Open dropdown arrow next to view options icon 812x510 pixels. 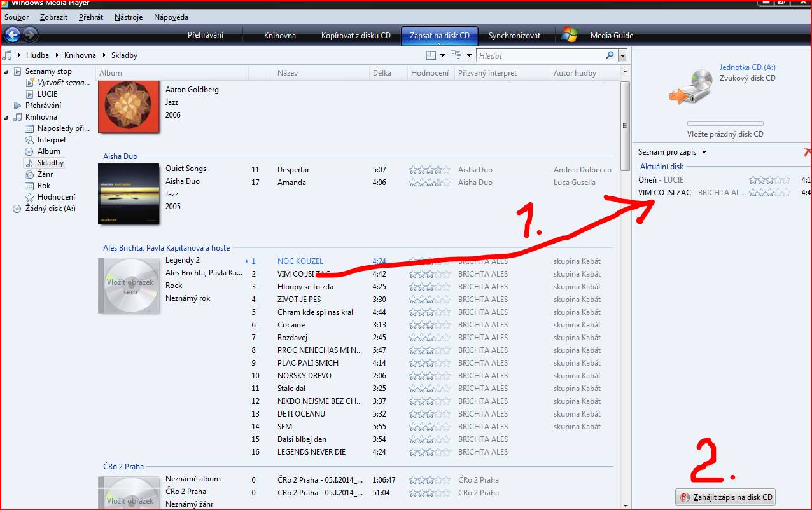(x=469, y=55)
